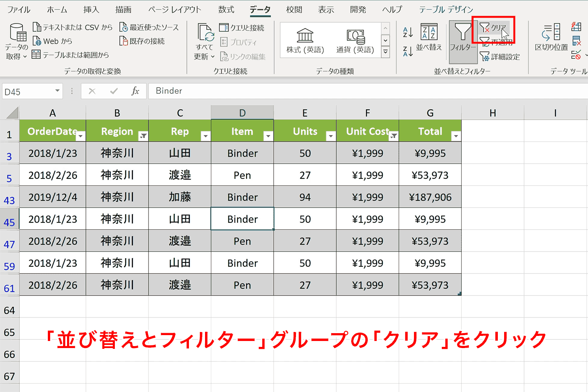Confirm entry with the formula bar checkmark
The width and height of the screenshot is (588, 392).
point(114,91)
